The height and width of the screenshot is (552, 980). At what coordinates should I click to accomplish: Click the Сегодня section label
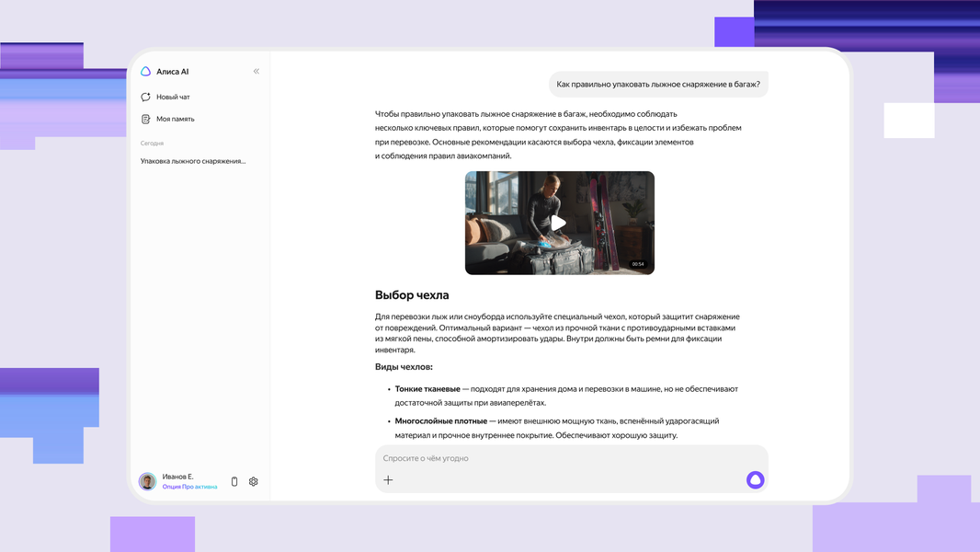coord(152,144)
